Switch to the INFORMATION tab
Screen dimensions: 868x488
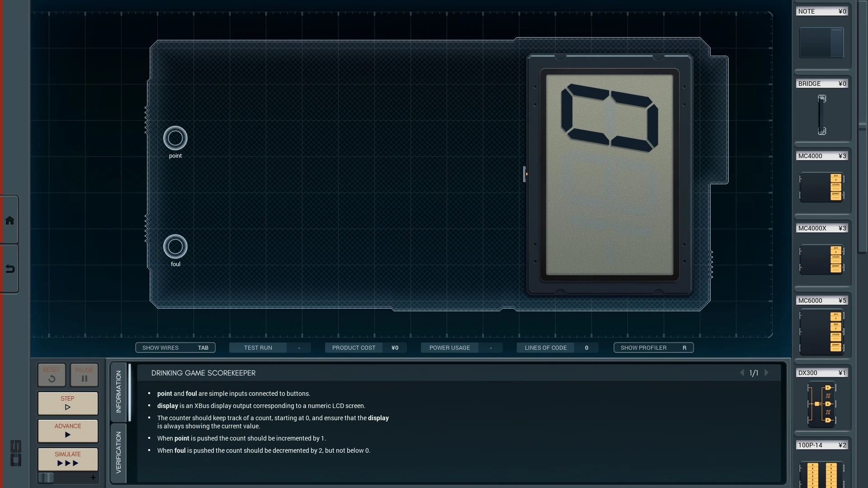(x=118, y=391)
